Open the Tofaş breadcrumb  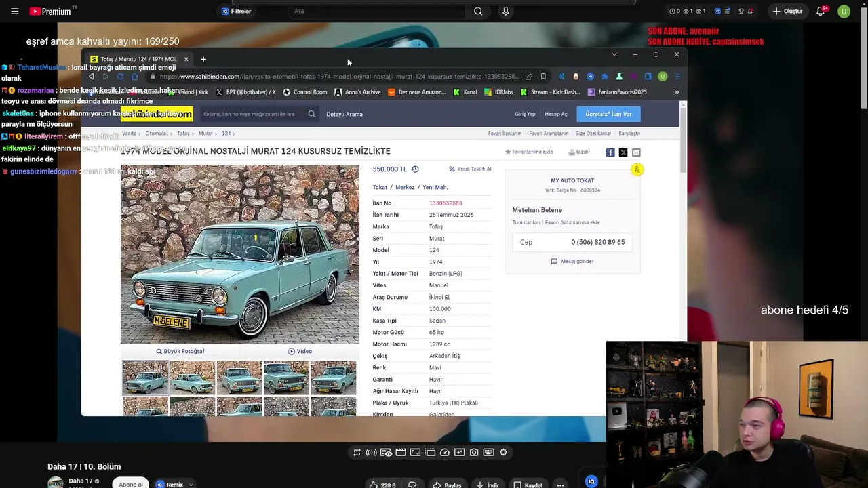[x=183, y=134]
